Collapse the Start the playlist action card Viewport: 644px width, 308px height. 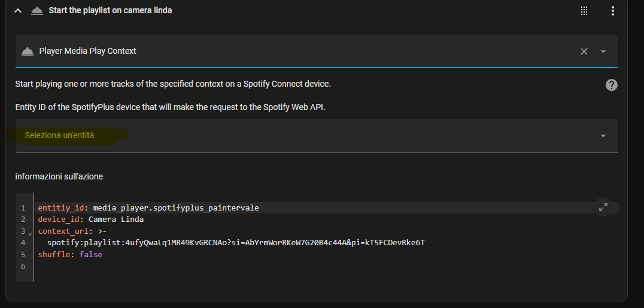click(18, 11)
